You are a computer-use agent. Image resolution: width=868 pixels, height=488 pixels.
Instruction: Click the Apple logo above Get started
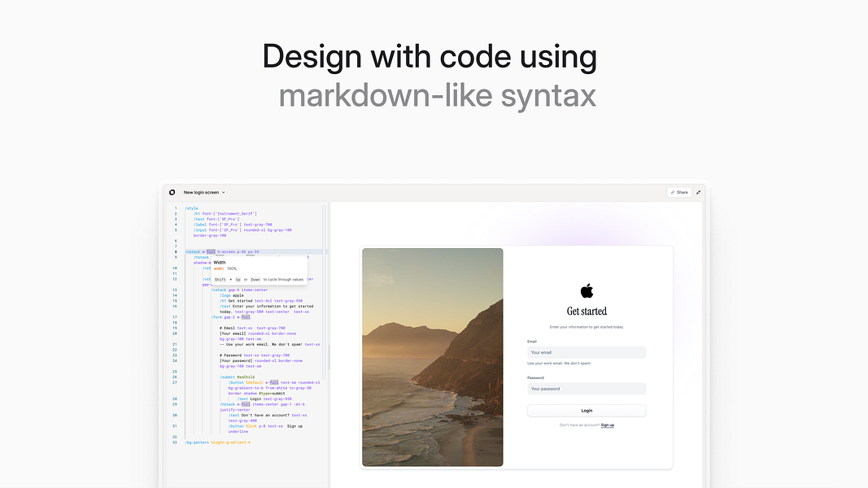point(587,293)
